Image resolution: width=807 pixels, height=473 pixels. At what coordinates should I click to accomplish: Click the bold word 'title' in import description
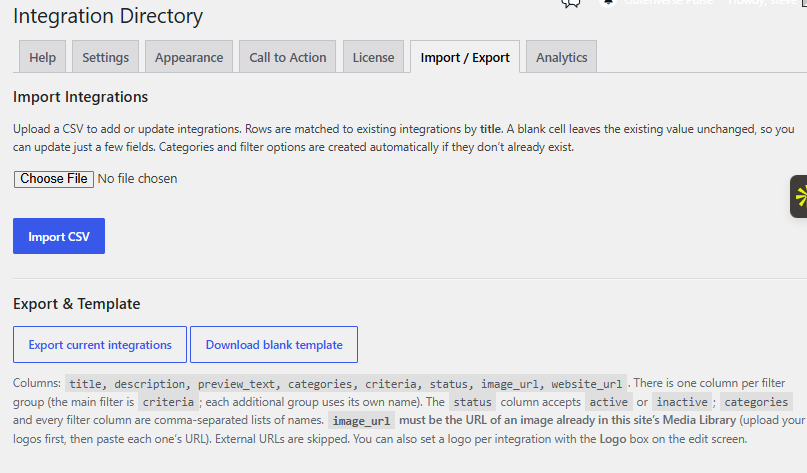click(x=490, y=129)
